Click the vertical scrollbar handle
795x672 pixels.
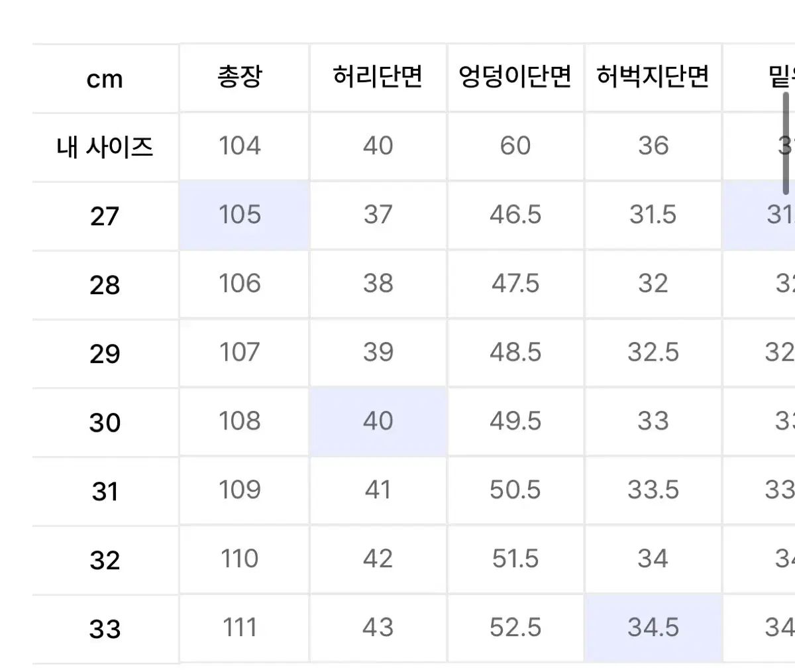coord(786,143)
